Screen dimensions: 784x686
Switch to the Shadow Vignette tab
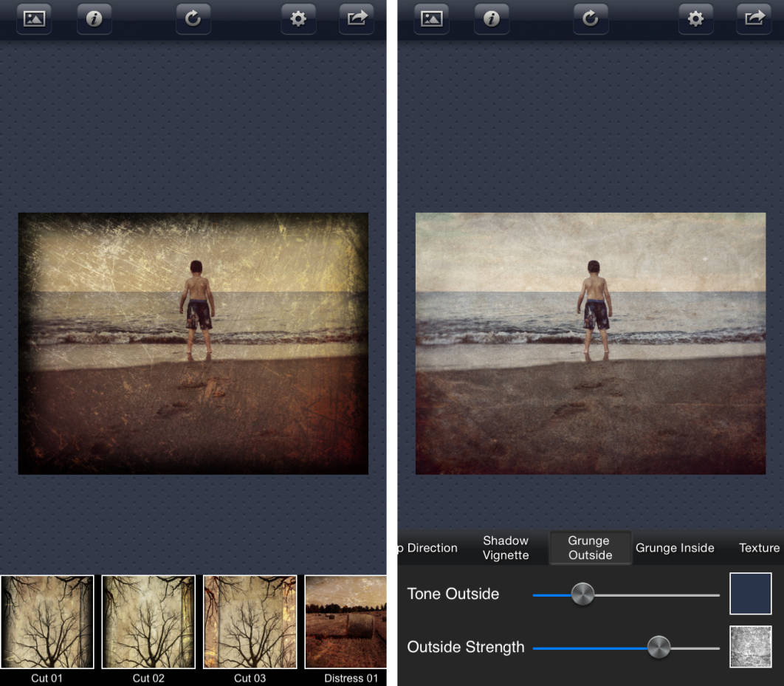(506, 548)
